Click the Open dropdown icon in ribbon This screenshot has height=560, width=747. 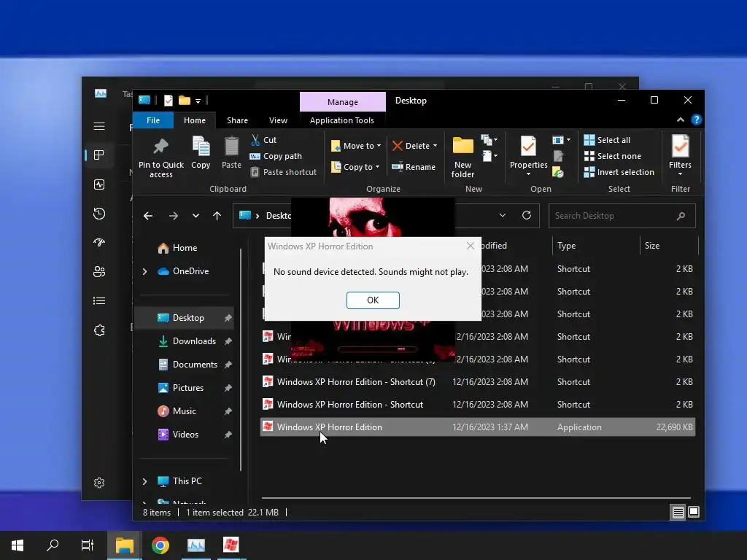pos(561,140)
